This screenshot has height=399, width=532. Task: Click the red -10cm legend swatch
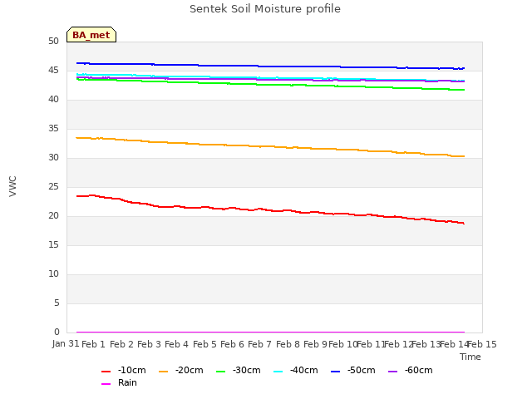106,372
